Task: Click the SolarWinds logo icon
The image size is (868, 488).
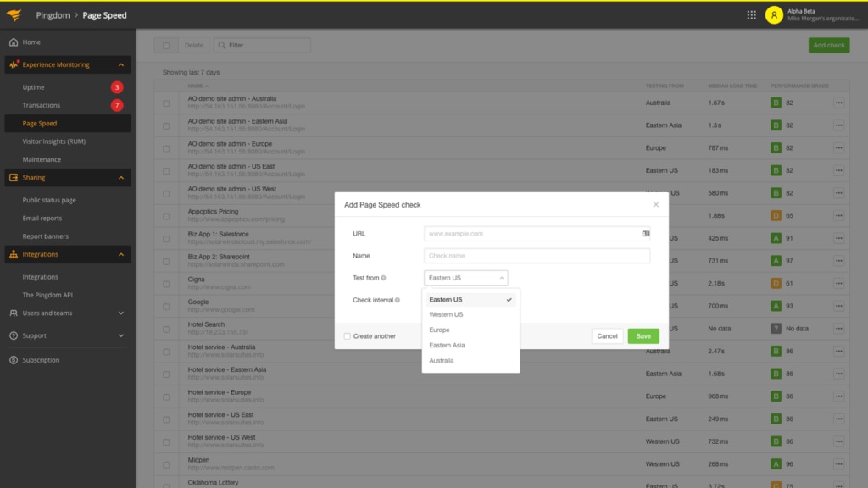Action: coord(14,15)
